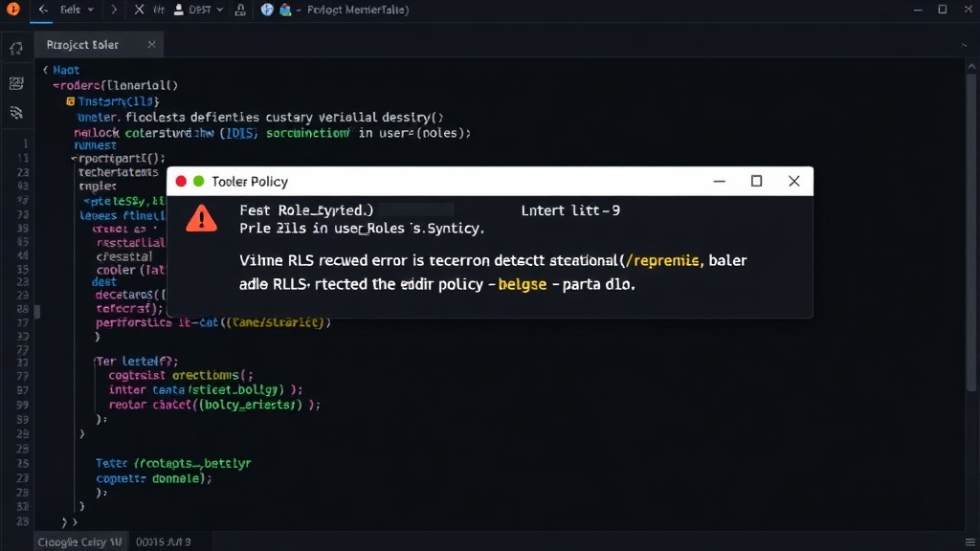The image size is (980, 551).
Task: Collapse the "Haat" node chevron
Action: pyautogui.click(x=46, y=70)
